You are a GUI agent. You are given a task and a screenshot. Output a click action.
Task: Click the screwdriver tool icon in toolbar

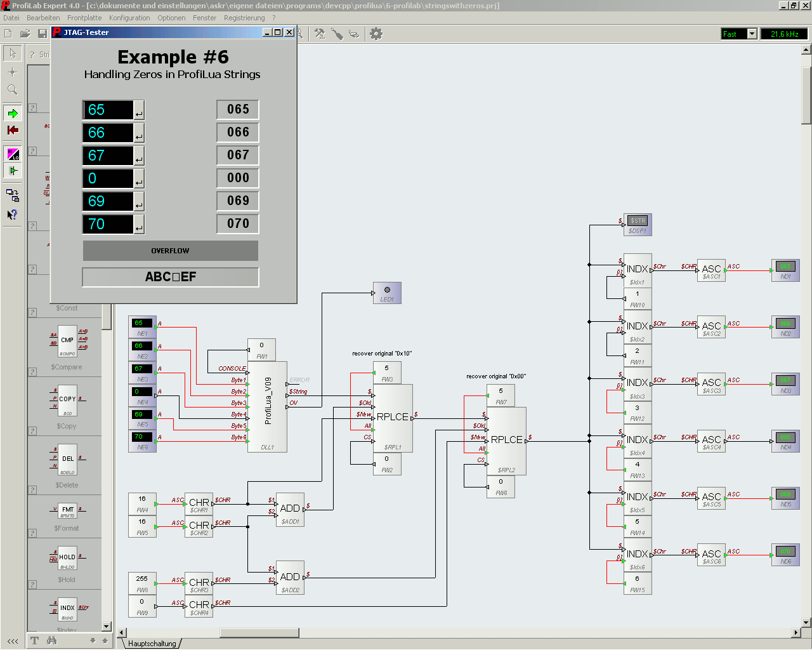337,34
